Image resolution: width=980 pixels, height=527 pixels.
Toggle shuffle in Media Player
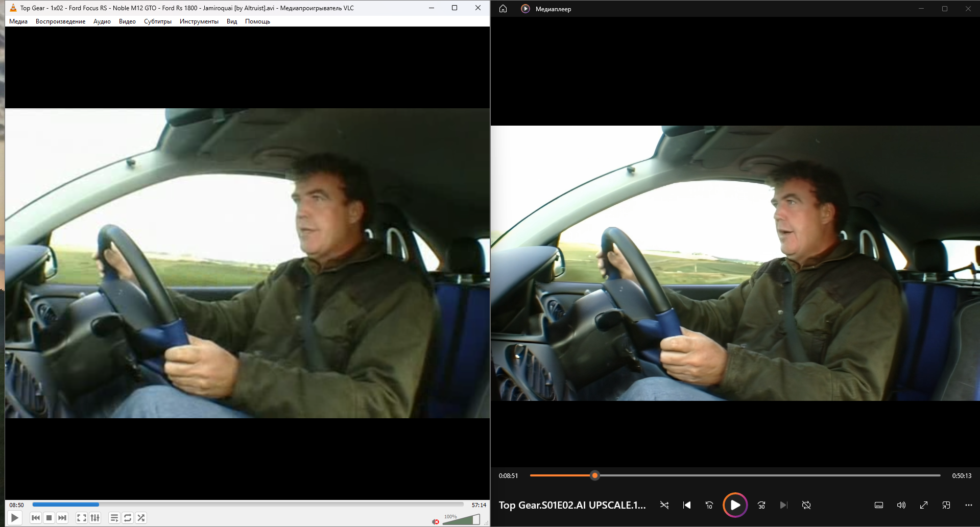pyautogui.click(x=664, y=505)
